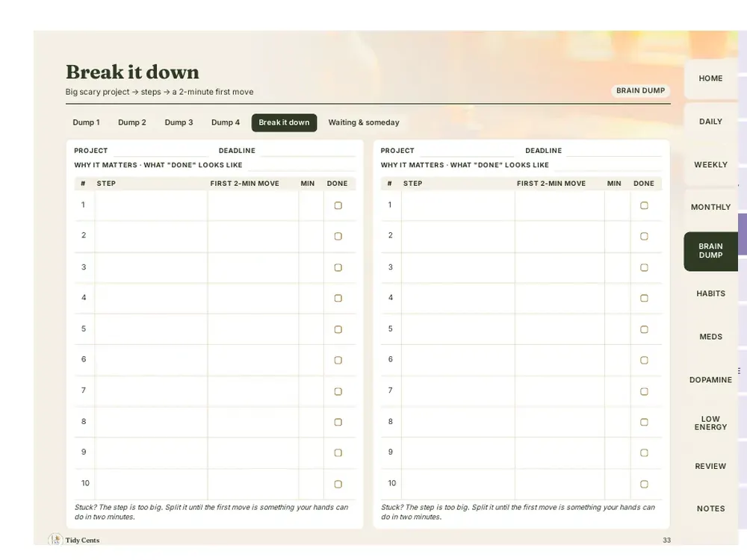747x560 pixels.
Task: Switch to the Dump 1 page tab
Action: click(x=86, y=122)
